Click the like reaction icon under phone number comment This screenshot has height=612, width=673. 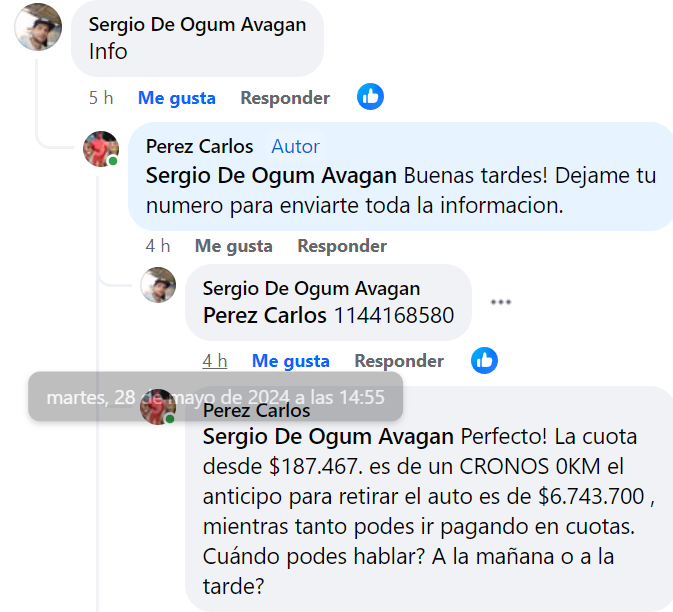484,361
